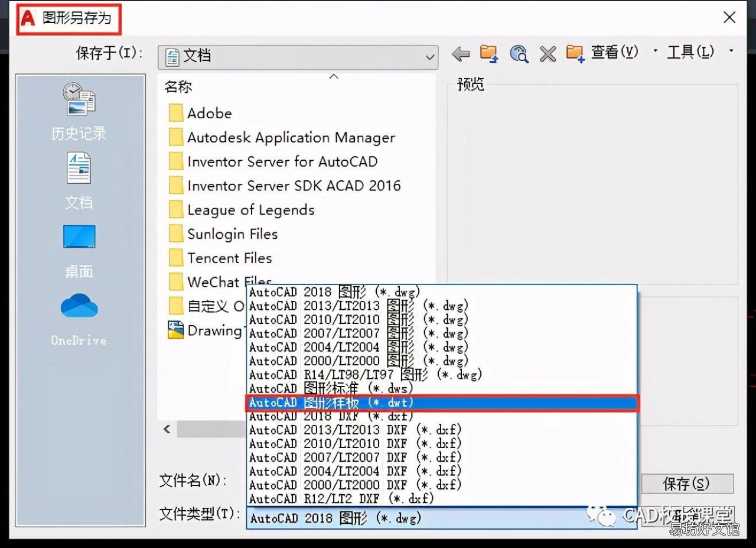Click the 保存(S) save button

[687, 484]
